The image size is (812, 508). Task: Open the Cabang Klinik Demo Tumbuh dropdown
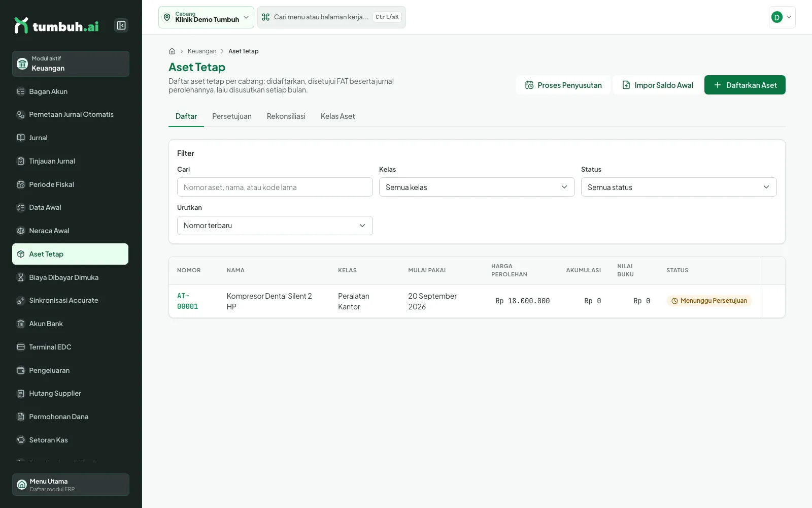206,17
